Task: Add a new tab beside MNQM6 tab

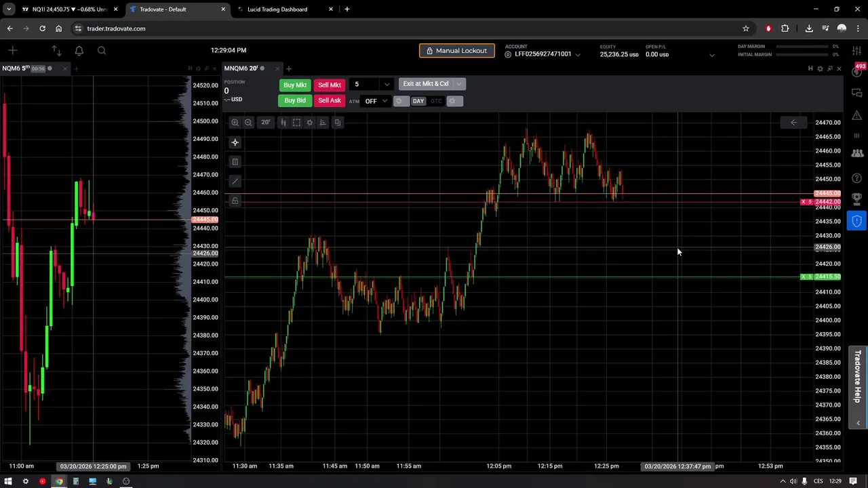Action: tap(289, 68)
